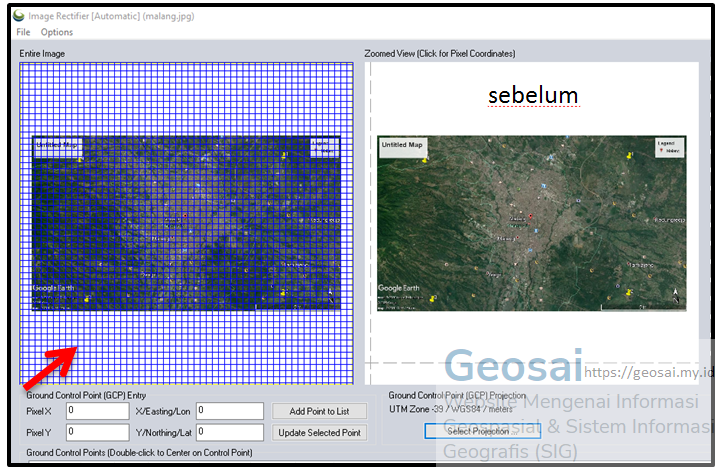
Task: Open the Options menu
Action: [x=57, y=32]
